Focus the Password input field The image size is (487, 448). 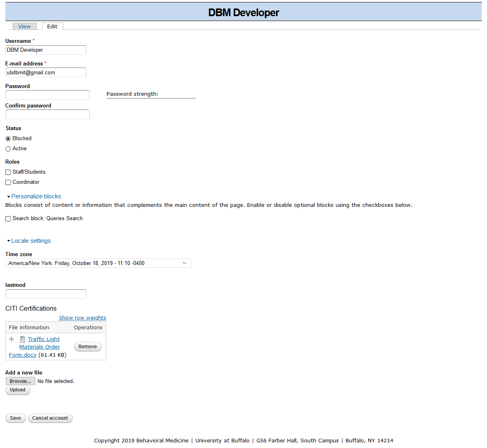point(48,95)
